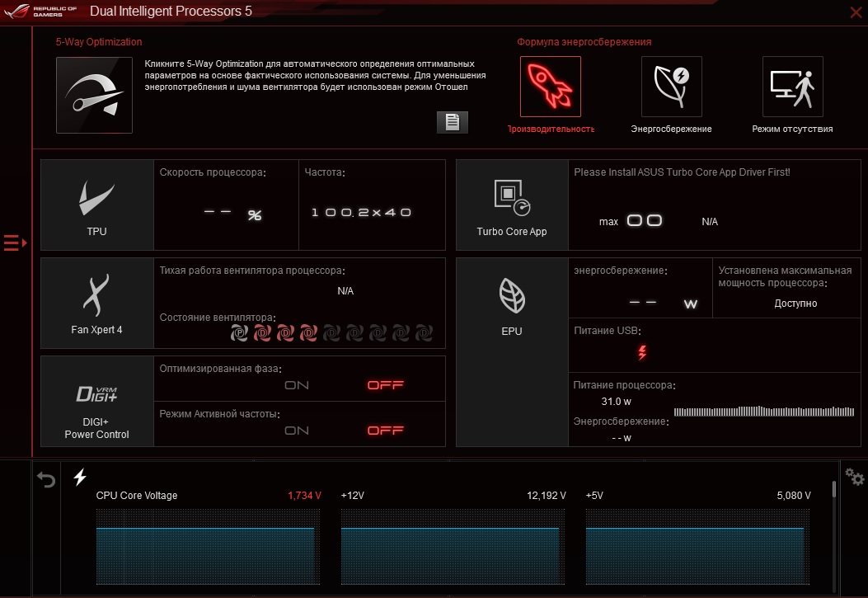
Task: Click the red USB power lightning icon
Action: pos(642,353)
